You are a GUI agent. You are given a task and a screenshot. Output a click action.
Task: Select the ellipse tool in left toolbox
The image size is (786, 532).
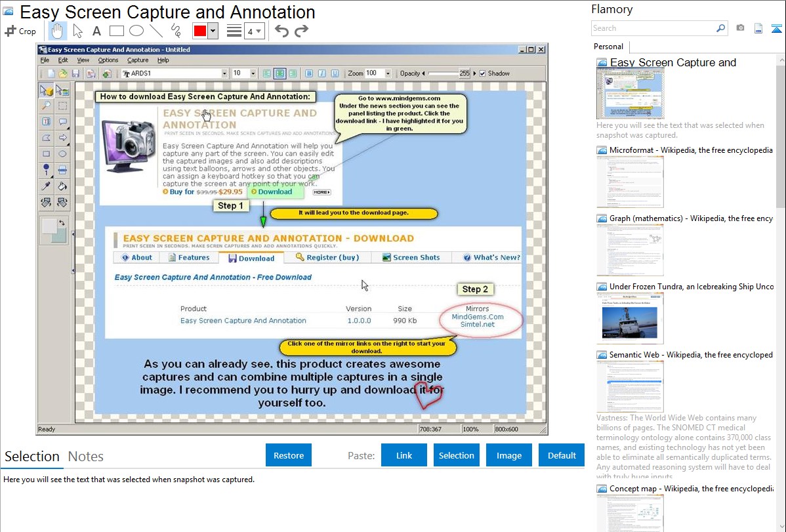click(63, 154)
